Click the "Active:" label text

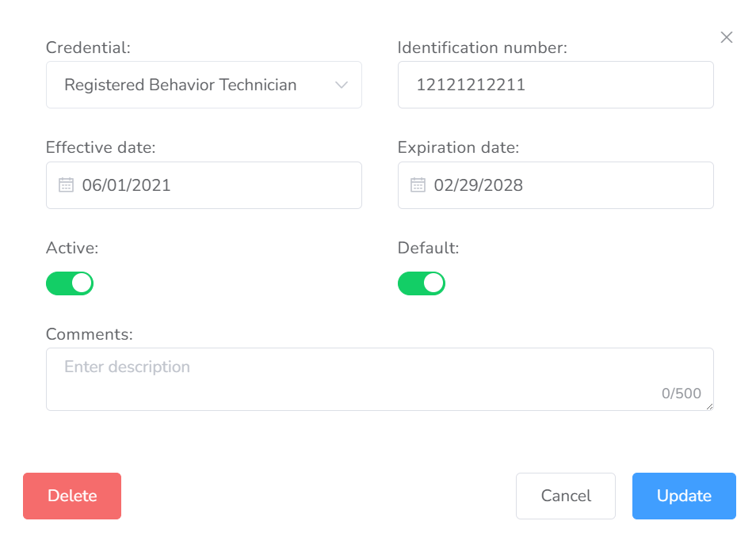(x=72, y=248)
